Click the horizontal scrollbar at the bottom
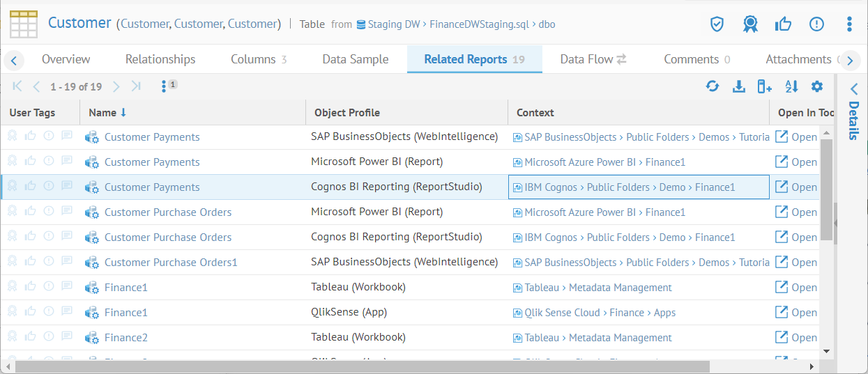This screenshot has height=374, width=868. click(361, 366)
